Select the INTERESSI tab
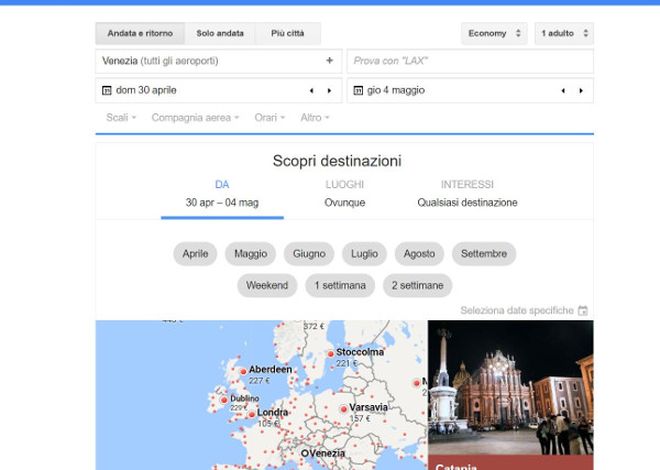Screen dimensions: 660x470 [x=467, y=194]
